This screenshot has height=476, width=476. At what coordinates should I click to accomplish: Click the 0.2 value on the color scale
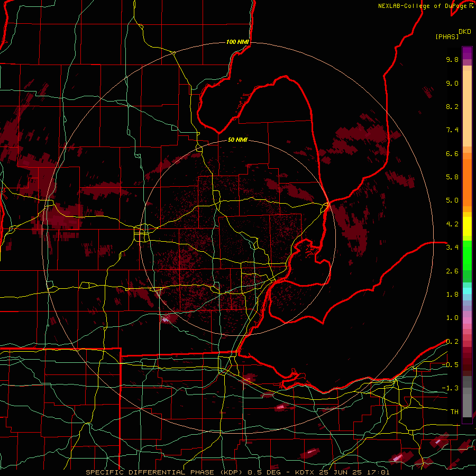[452, 342]
